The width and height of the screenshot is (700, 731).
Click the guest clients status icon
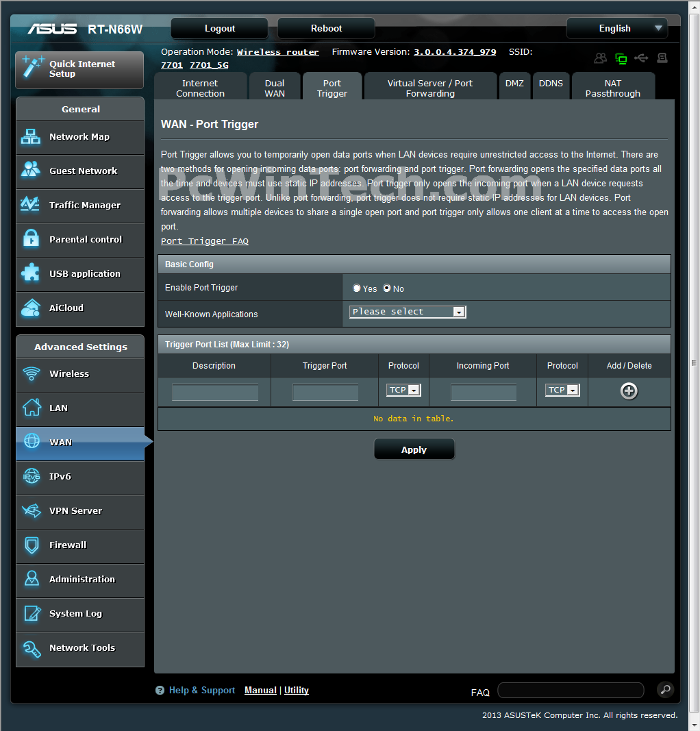[x=600, y=58]
